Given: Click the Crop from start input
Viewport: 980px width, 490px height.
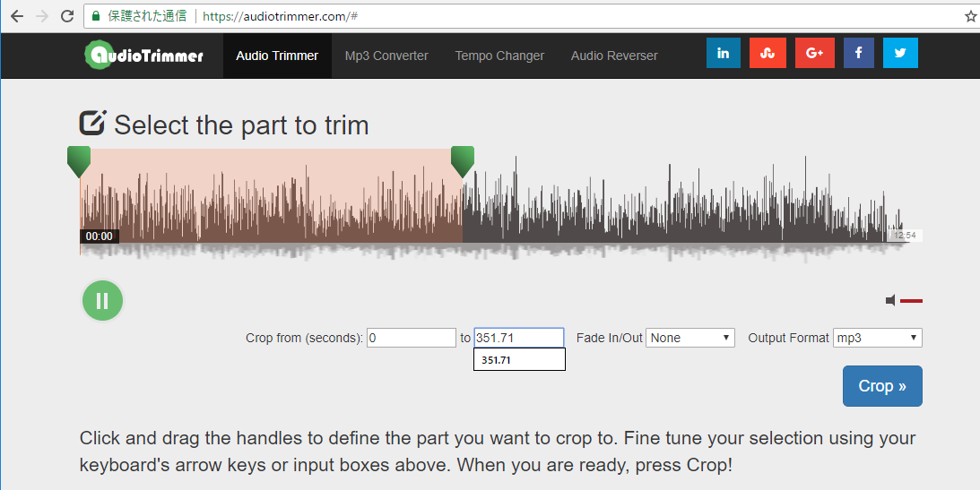Looking at the screenshot, I should 412,338.
